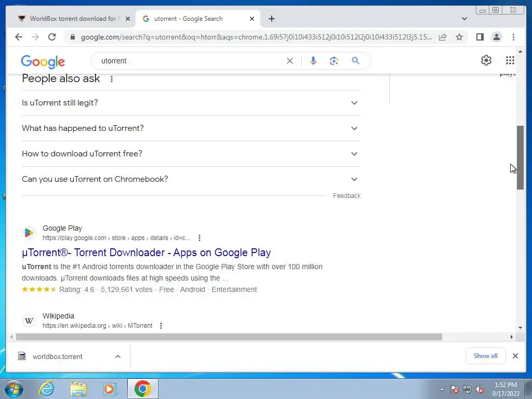Close the utorrent Google Search tab

[252, 19]
